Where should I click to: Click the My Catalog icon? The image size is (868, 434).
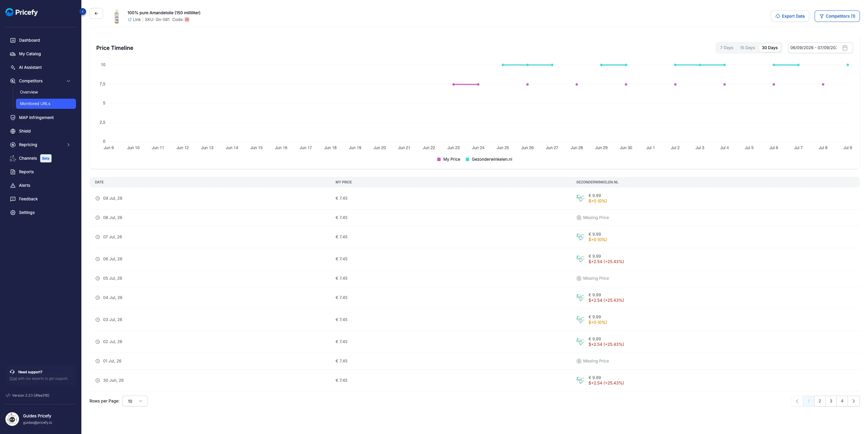point(13,54)
